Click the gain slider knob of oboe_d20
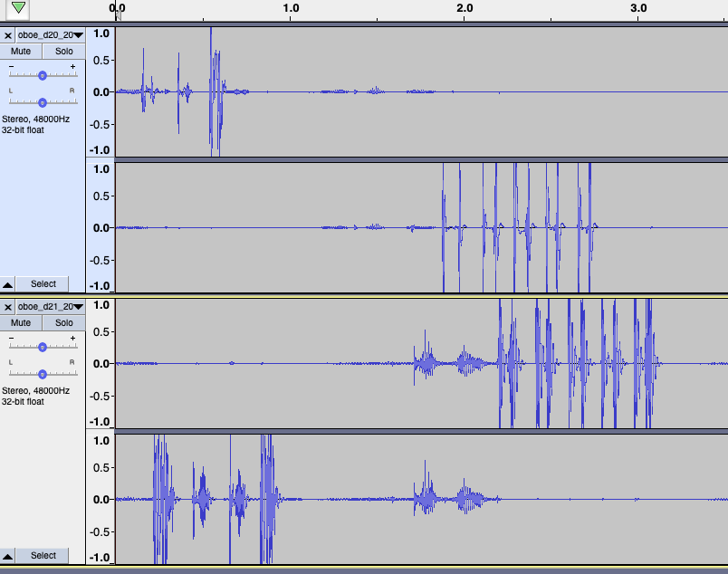Image resolution: width=728 pixels, height=574 pixels. click(43, 76)
